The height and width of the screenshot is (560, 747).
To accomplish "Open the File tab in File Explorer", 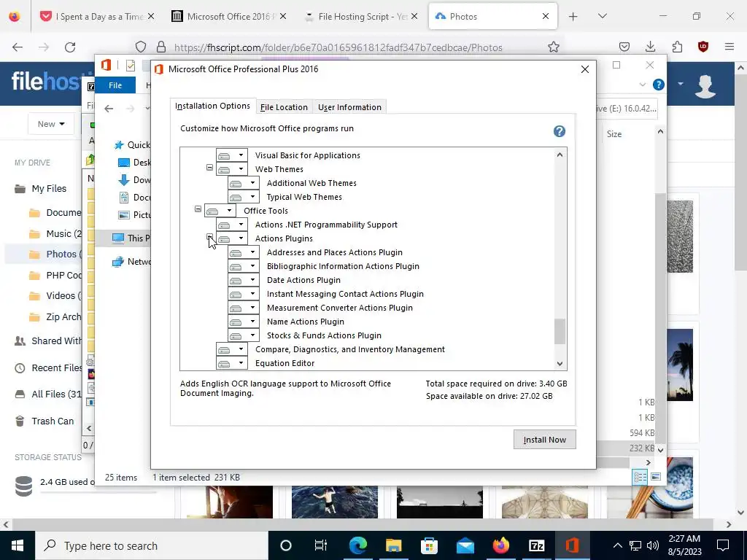I will pos(115,85).
